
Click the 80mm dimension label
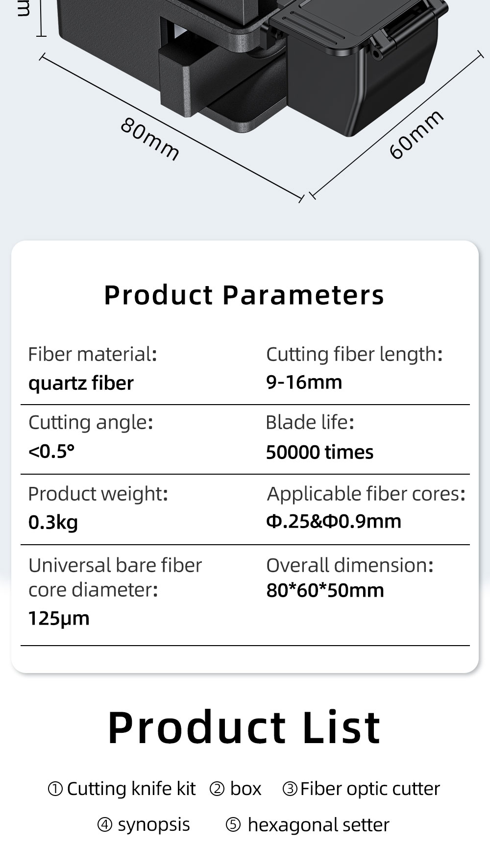coord(150,139)
